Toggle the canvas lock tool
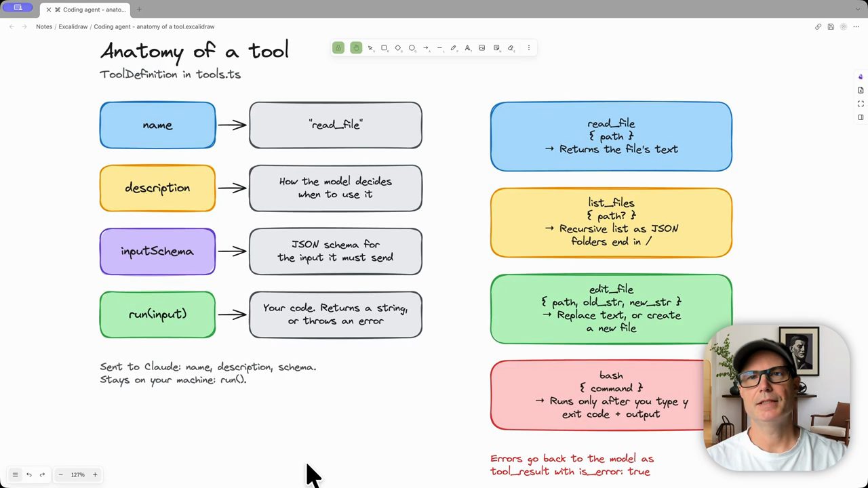 coord(338,47)
